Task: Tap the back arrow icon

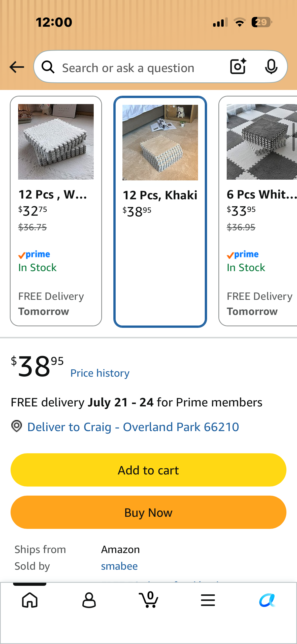Action: click(x=17, y=67)
